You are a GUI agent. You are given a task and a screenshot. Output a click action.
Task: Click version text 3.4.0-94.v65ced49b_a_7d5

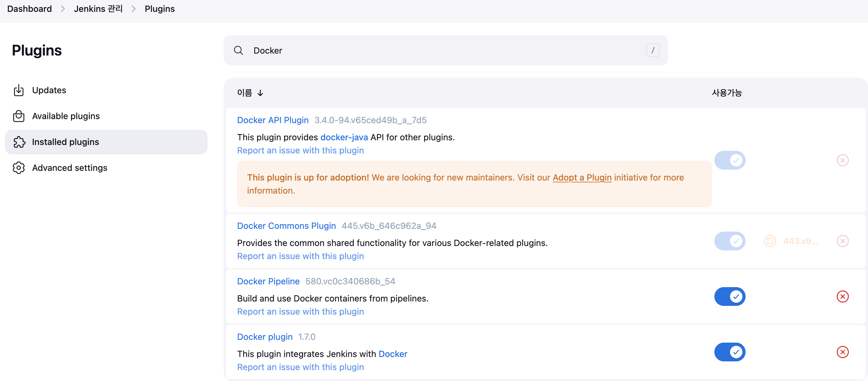[370, 120]
